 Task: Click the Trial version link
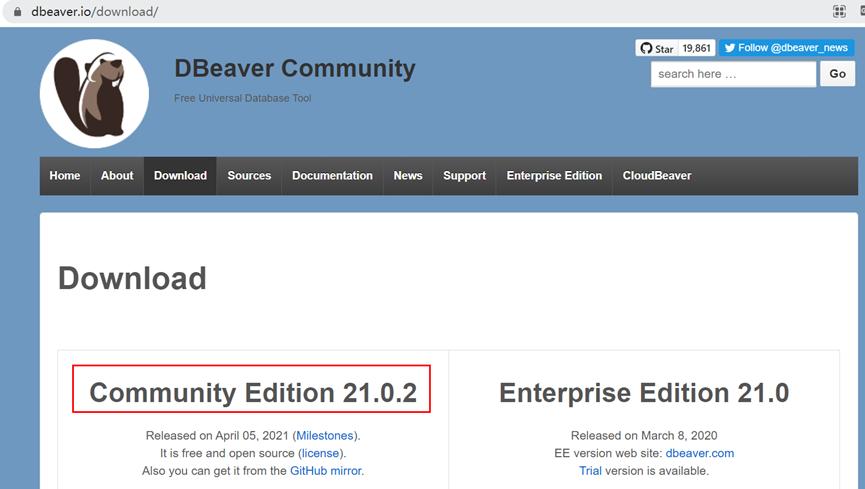tap(590, 471)
